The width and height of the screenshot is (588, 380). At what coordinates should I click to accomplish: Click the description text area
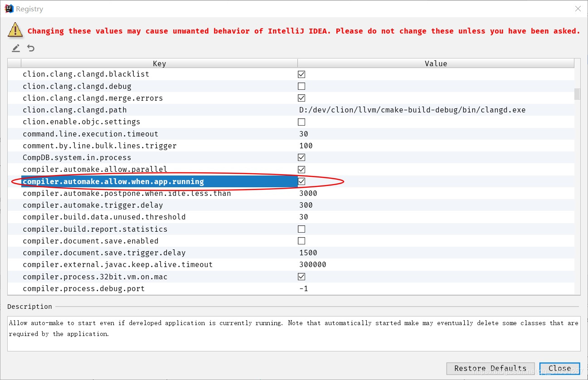tap(294, 333)
